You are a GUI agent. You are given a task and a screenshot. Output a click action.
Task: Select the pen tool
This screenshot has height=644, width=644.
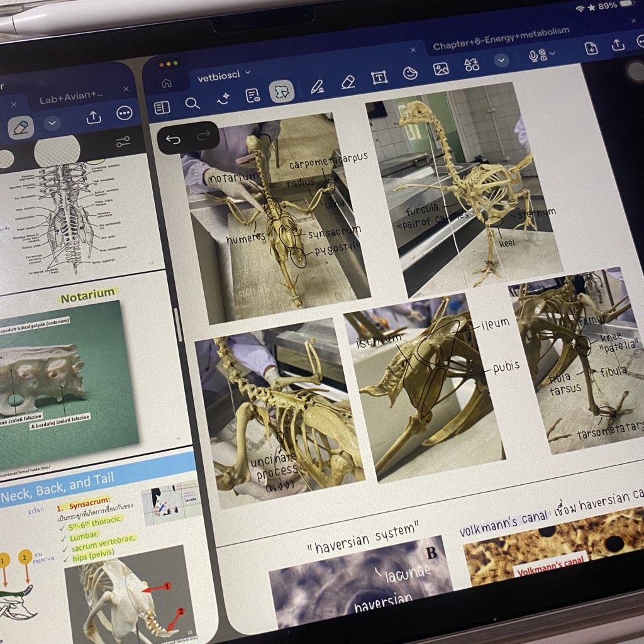coord(317,86)
